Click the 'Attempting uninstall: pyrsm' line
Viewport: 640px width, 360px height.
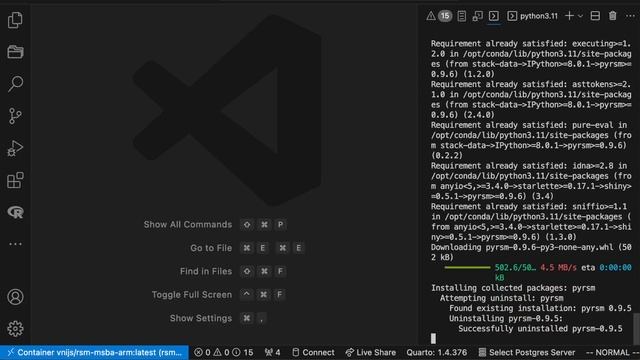click(501, 298)
